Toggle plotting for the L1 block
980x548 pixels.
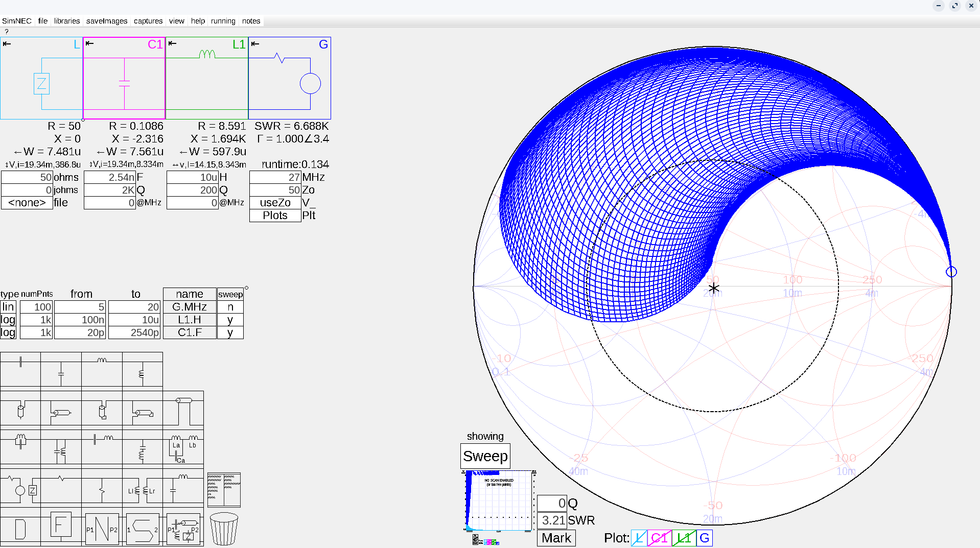(684, 538)
